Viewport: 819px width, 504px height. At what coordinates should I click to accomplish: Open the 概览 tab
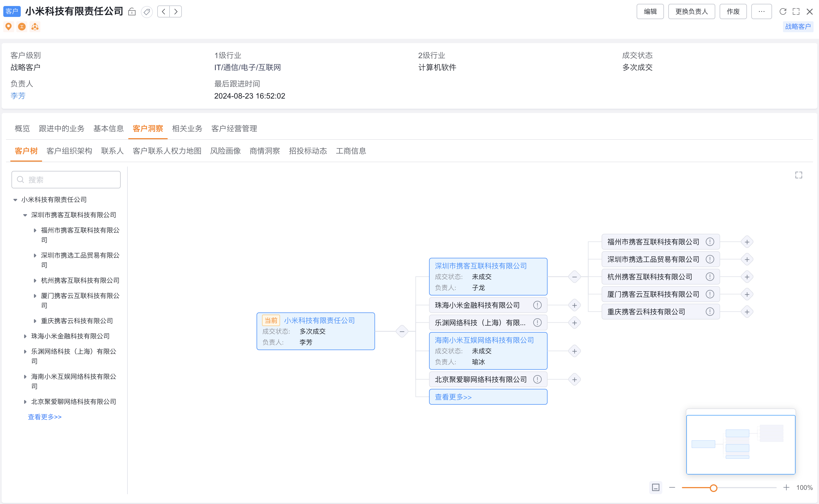coord(22,129)
